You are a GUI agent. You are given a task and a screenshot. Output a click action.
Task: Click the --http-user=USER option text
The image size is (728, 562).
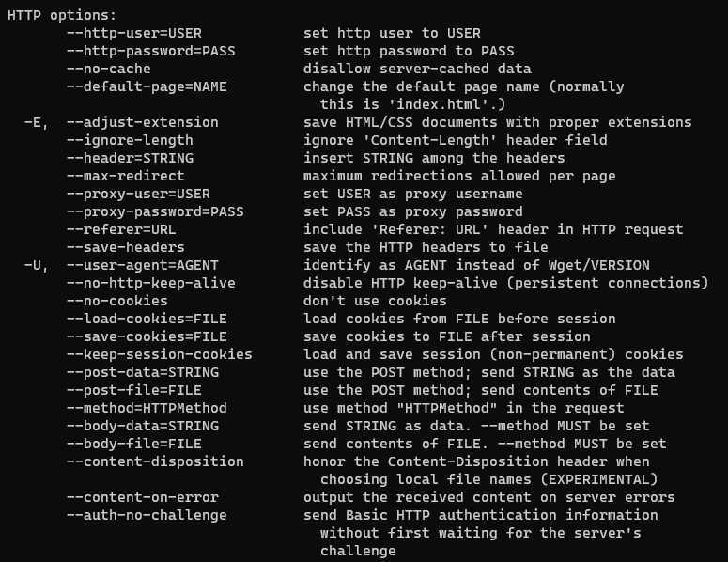click(133, 33)
